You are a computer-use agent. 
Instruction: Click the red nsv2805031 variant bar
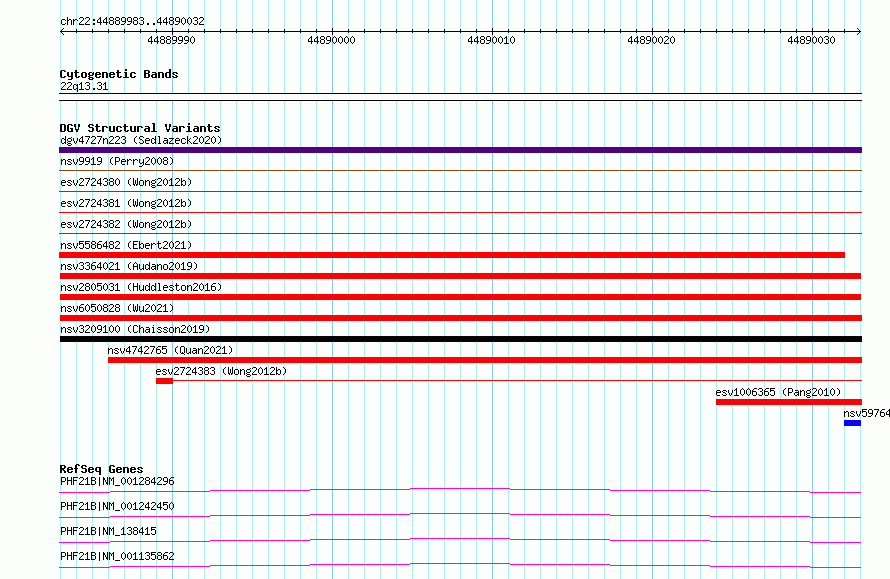point(460,297)
